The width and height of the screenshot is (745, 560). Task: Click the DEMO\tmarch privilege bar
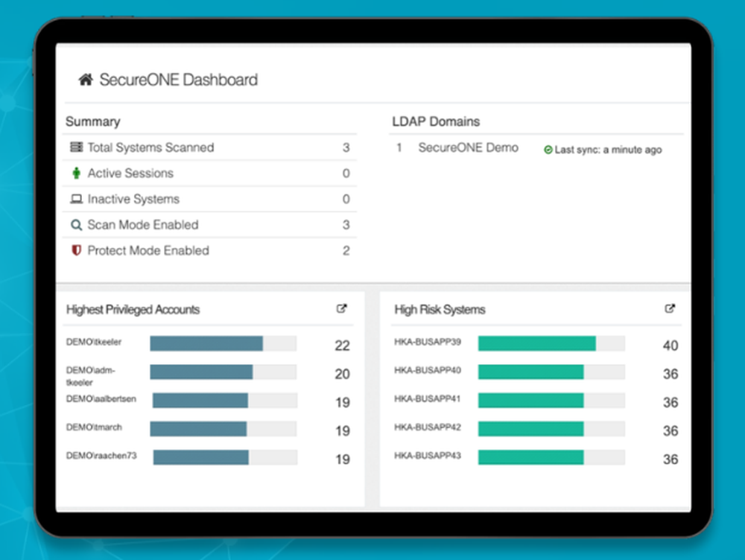click(x=223, y=429)
